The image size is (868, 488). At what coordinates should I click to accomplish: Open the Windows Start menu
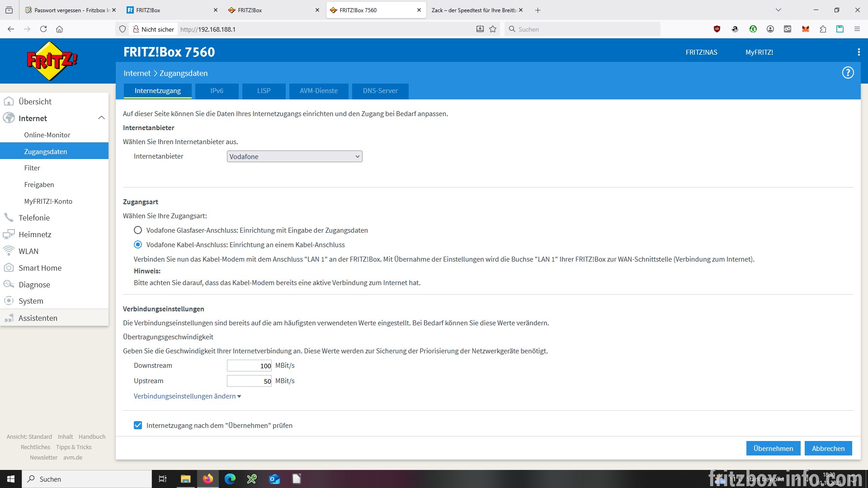[x=11, y=479]
